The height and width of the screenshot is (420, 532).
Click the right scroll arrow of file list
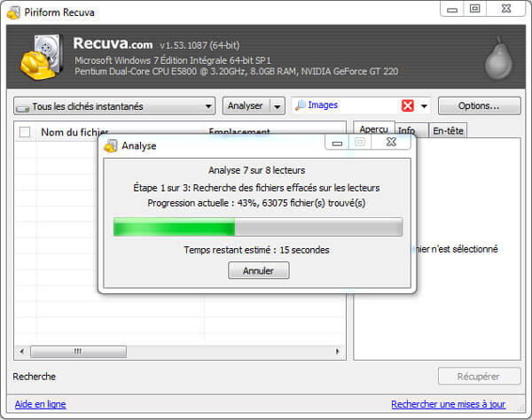coord(338,351)
